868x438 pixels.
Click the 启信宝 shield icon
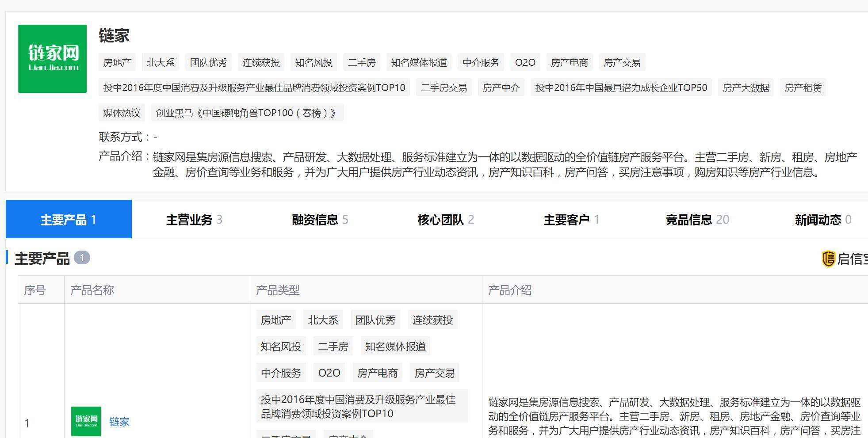click(828, 259)
